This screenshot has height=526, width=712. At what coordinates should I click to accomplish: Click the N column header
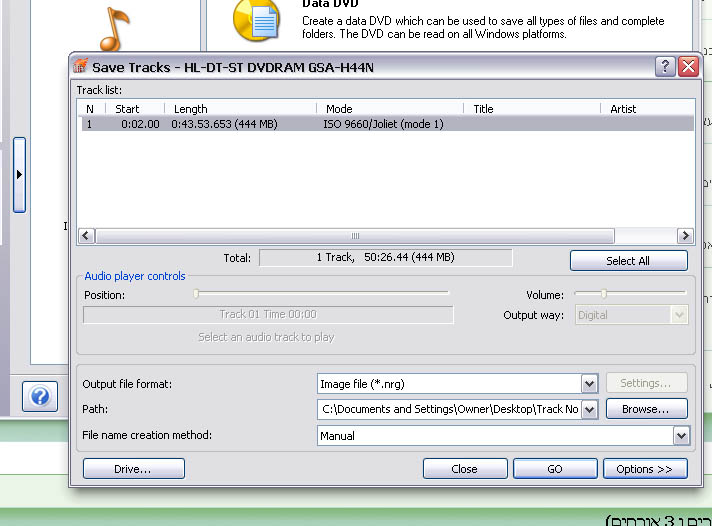pos(90,109)
